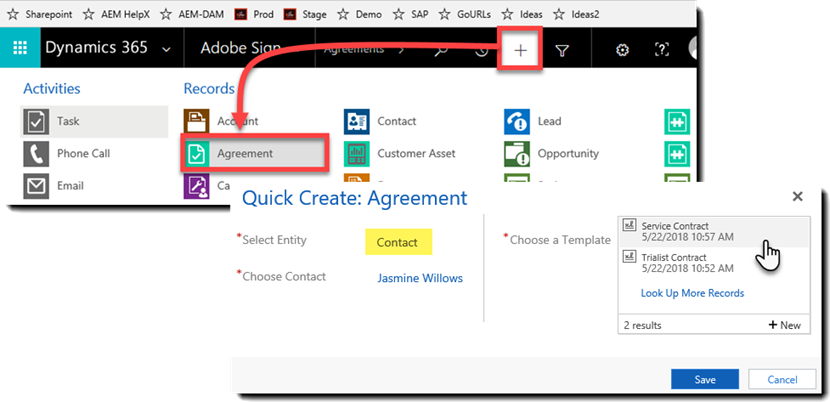Image resolution: width=830 pixels, height=402 pixels.
Task: Open the Sharepoint bookmark
Action: pyautogui.click(x=40, y=14)
